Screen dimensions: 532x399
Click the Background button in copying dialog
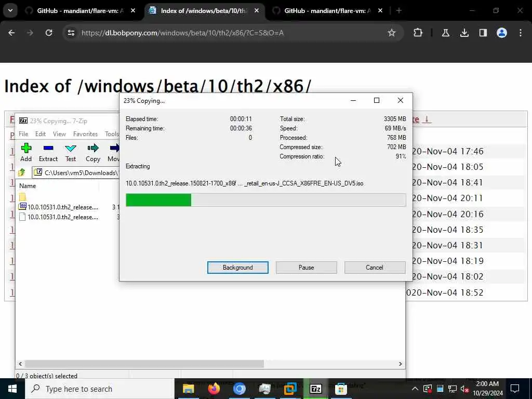click(x=238, y=268)
